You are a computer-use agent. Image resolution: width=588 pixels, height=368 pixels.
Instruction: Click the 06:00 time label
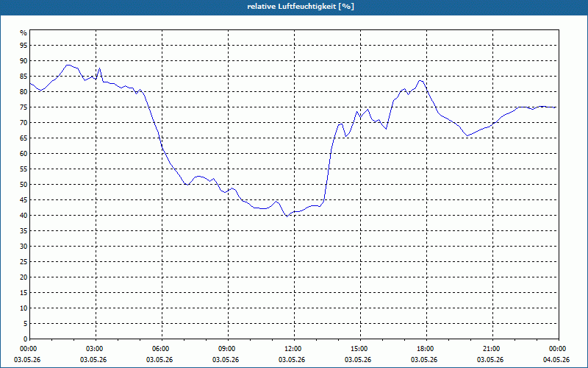click(162, 349)
